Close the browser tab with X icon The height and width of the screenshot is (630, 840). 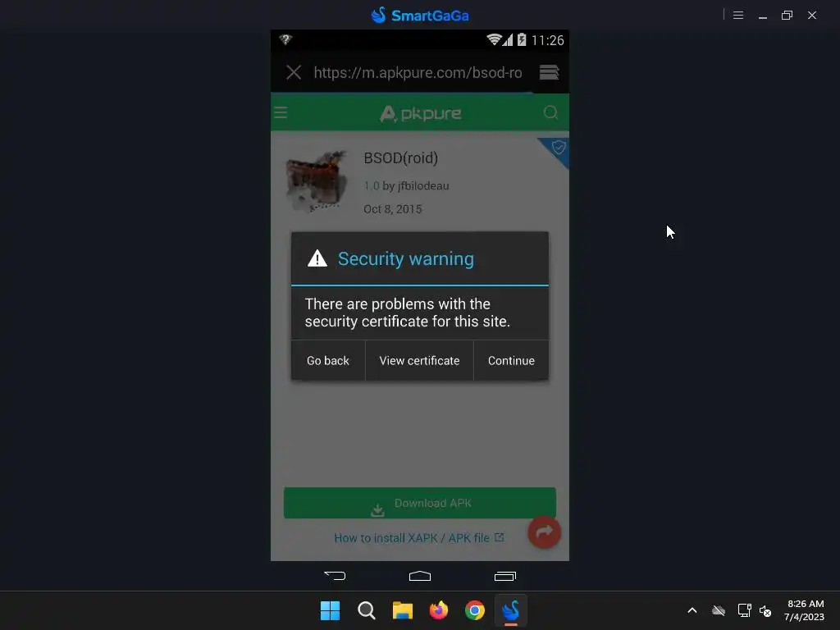coord(294,72)
